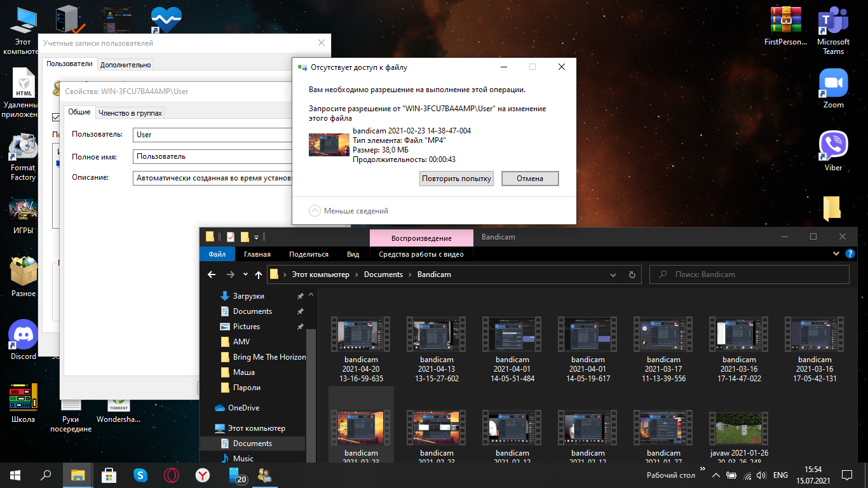
Task: Select video bandicam 2021-04-20 13-16-59-635
Action: [x=361, y=350]
